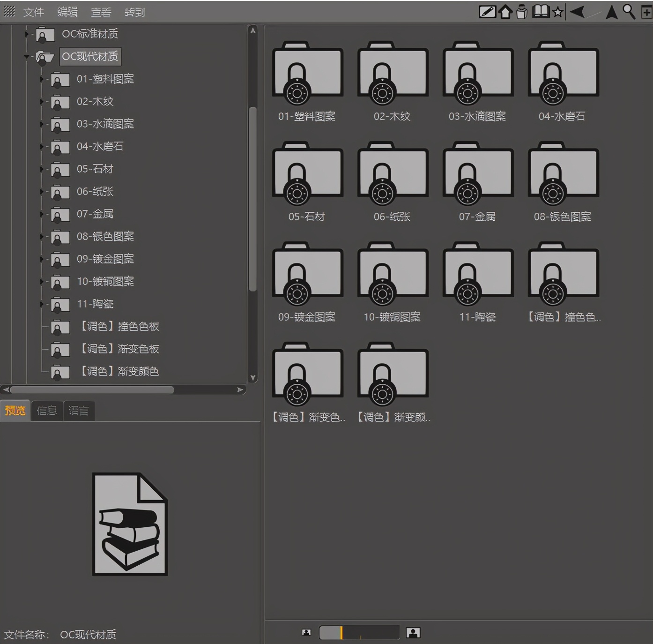
Task: Open the 文件 menu
Action: pyautogui.click(x=33, y=12)
